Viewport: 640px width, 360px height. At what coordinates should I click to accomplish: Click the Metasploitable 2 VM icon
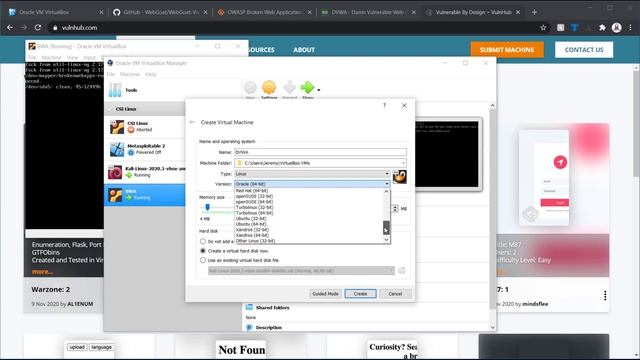click(117, 149)
